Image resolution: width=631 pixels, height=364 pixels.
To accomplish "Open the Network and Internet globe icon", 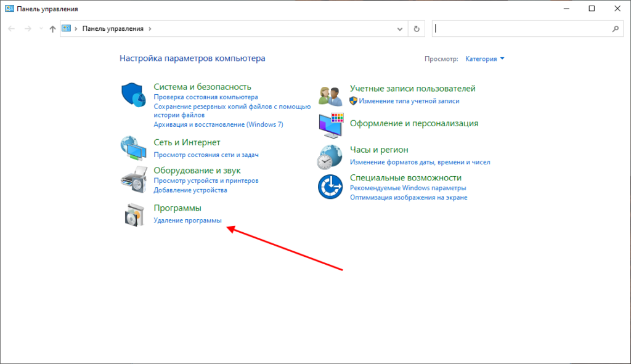I will point(133,148).
